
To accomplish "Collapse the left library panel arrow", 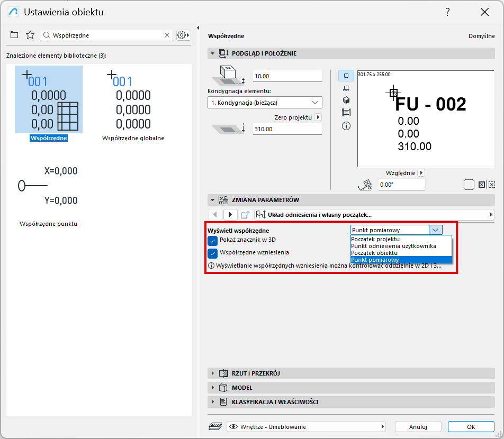I will pyautogui.click(x=198, y=28).
